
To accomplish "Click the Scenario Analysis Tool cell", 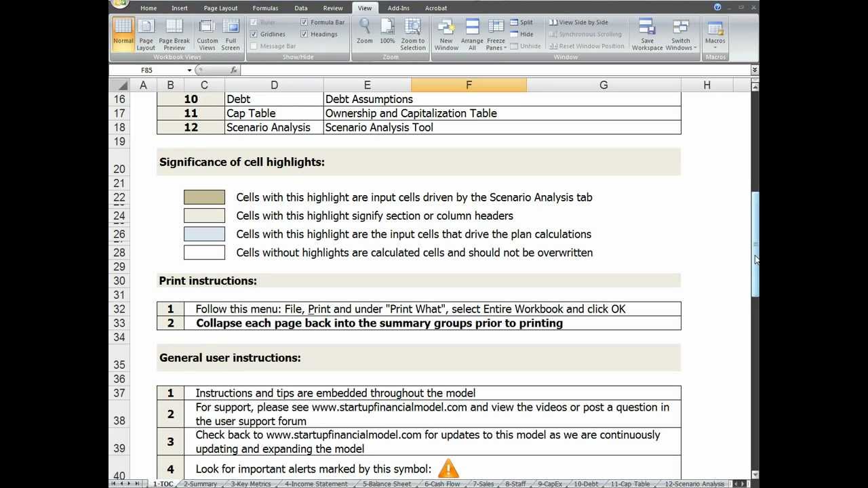I will tap(502, 127).
